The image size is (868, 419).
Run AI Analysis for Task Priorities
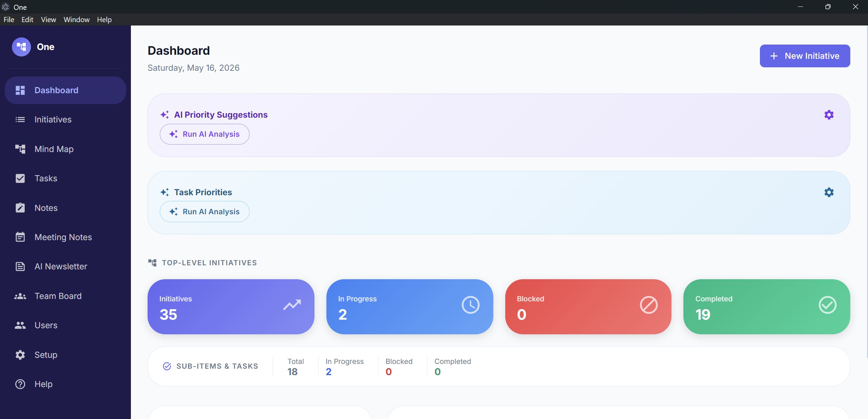point(204,212)
